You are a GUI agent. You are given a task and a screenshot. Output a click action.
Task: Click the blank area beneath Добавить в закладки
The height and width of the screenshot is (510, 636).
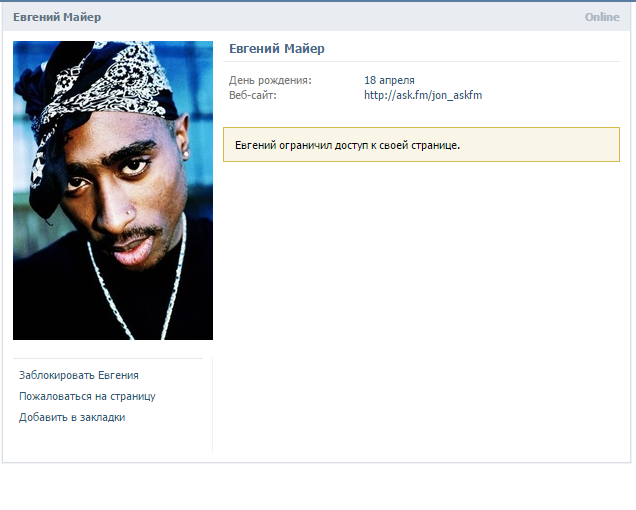point(110,440)
